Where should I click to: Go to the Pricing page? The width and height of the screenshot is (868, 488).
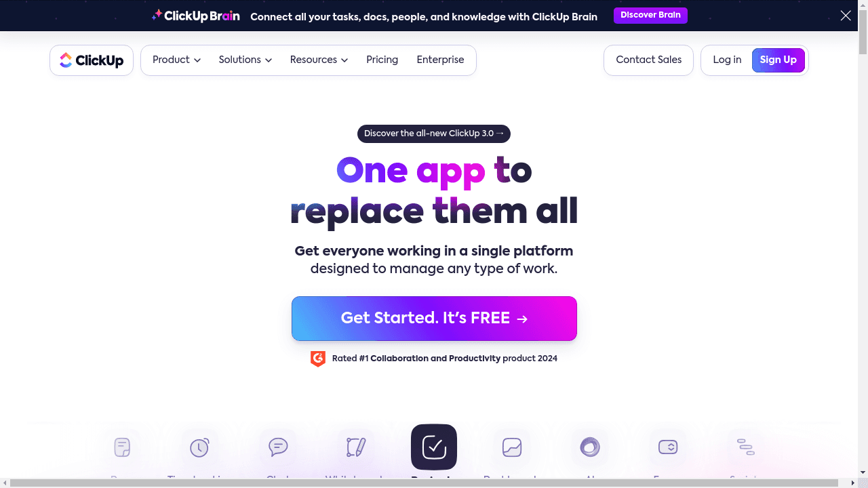click(382, 60)
